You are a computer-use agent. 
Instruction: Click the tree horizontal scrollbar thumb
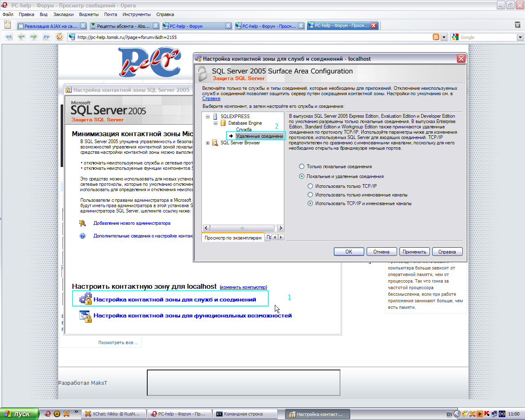coord(242,228)
